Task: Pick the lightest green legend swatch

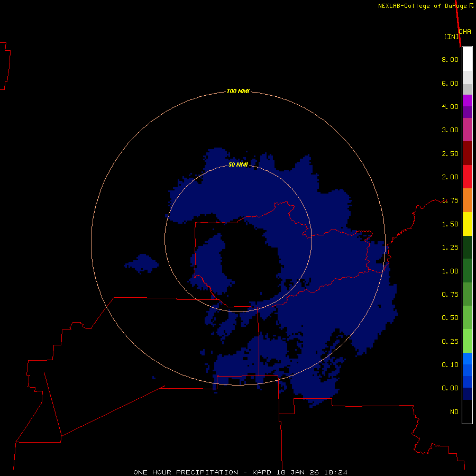Action: tap(467, 341)
